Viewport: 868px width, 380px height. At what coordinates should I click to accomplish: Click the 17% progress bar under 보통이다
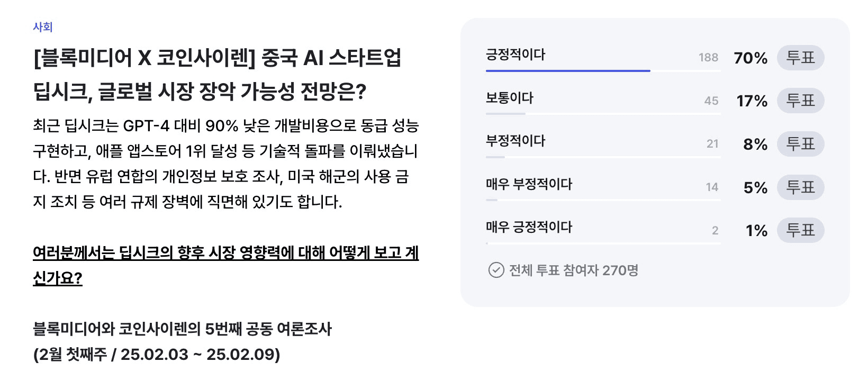[x=505, y=113]
